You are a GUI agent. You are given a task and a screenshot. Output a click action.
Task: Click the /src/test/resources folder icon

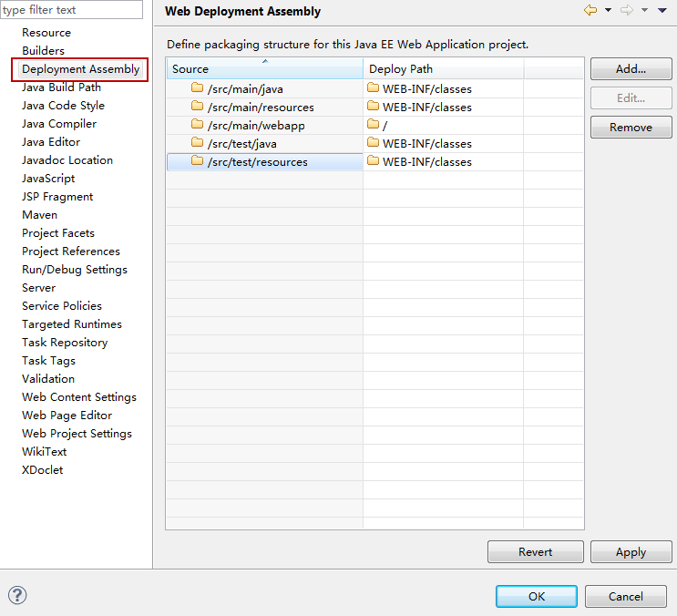click(197, 161)
